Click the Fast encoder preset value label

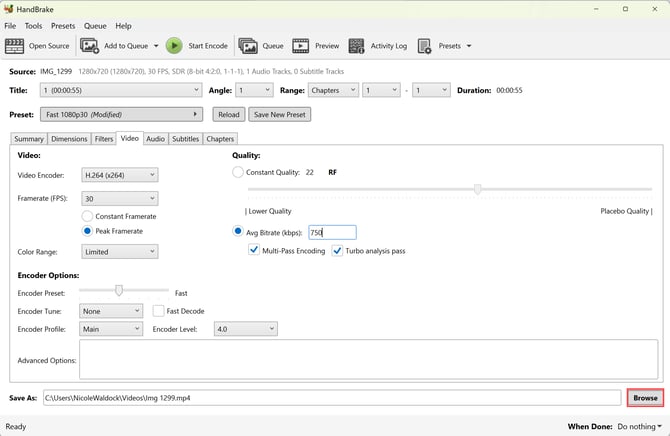click(181, 293)
